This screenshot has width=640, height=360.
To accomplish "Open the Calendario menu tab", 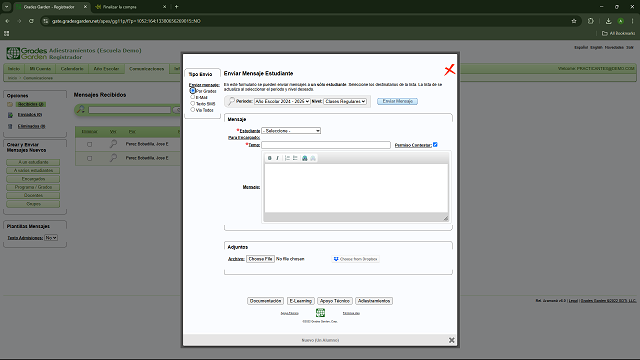I will click(x=72, y=69).
